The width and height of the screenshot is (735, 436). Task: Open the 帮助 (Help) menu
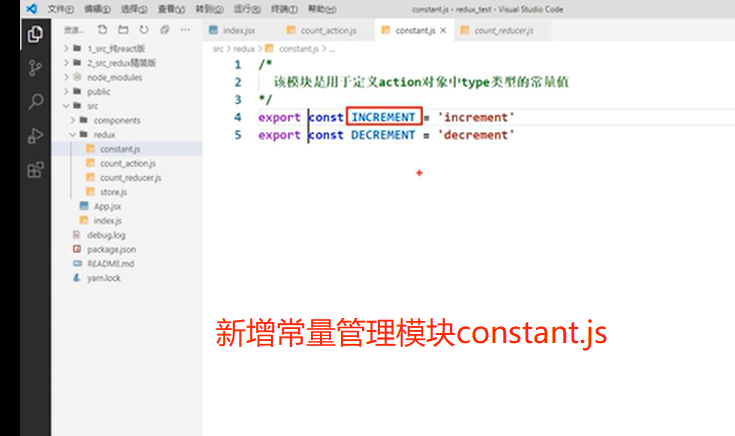(x=322, y=9)
